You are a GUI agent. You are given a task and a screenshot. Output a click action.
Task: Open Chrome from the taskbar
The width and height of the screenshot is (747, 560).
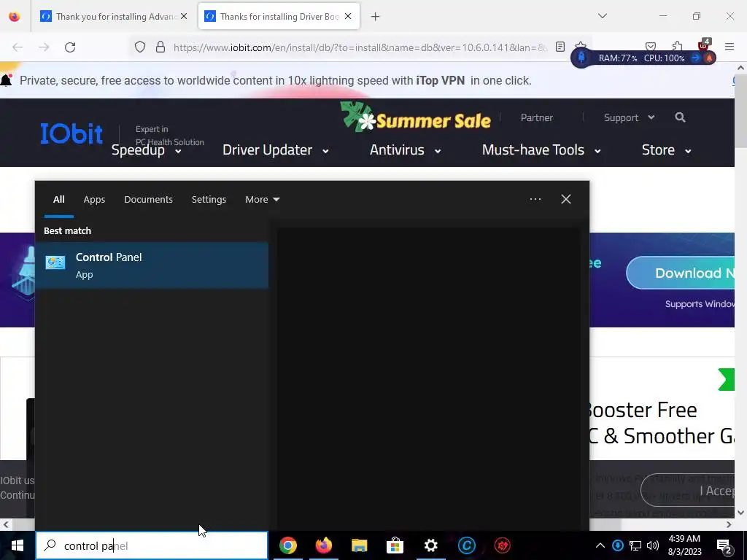tap(287, 545)
